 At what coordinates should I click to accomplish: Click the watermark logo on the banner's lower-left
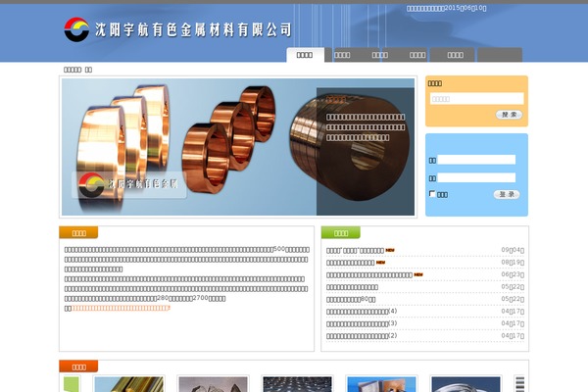(128, 184)
